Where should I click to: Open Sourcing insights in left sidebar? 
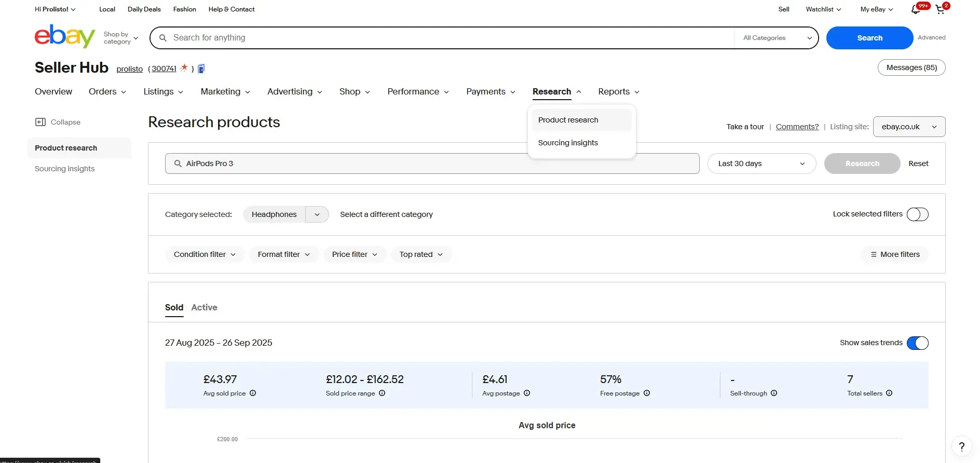(65, 169)
